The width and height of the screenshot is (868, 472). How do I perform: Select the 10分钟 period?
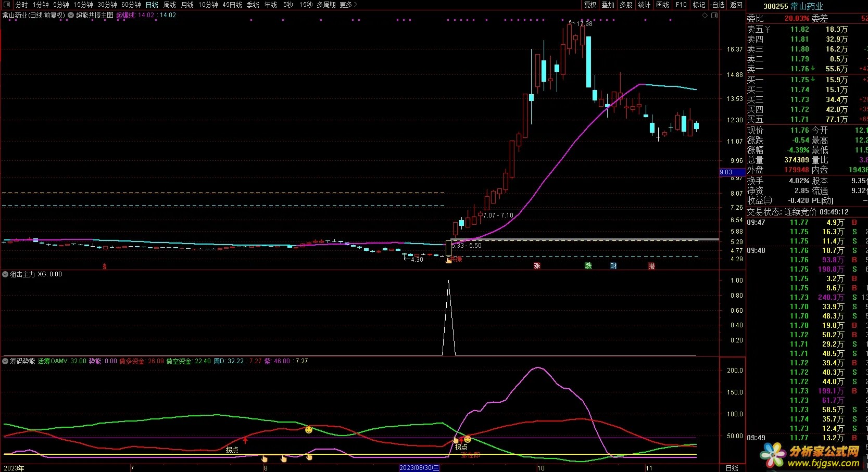pos(208,5)
